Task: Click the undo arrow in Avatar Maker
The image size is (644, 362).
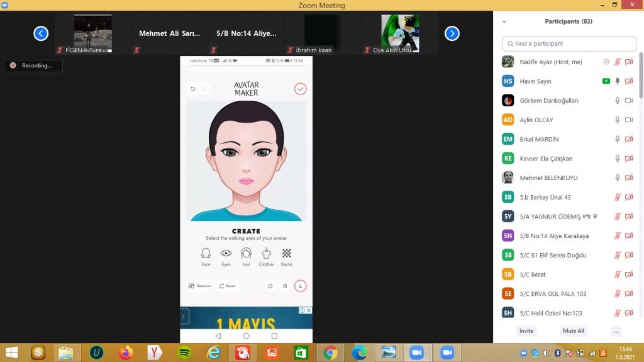Action: (193, 89)
